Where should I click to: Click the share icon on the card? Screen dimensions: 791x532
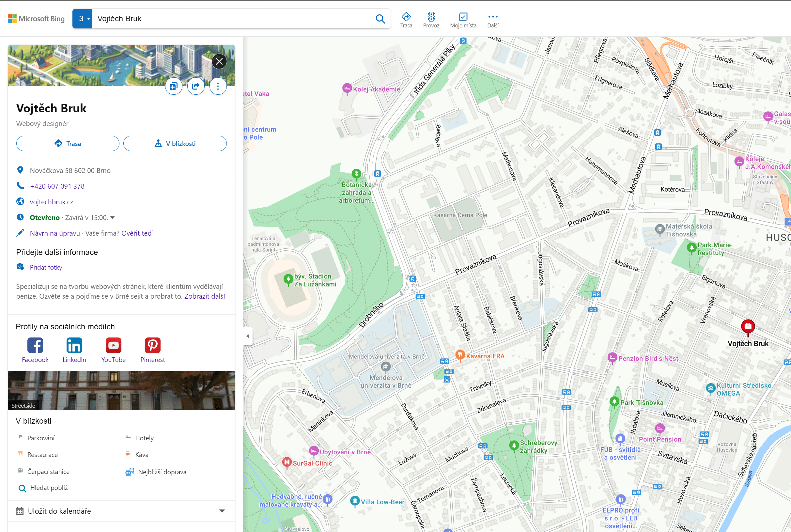click(x=196, y=86)
